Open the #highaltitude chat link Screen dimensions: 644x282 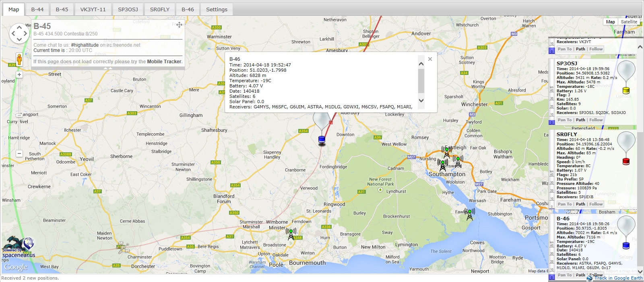[85, 45]
